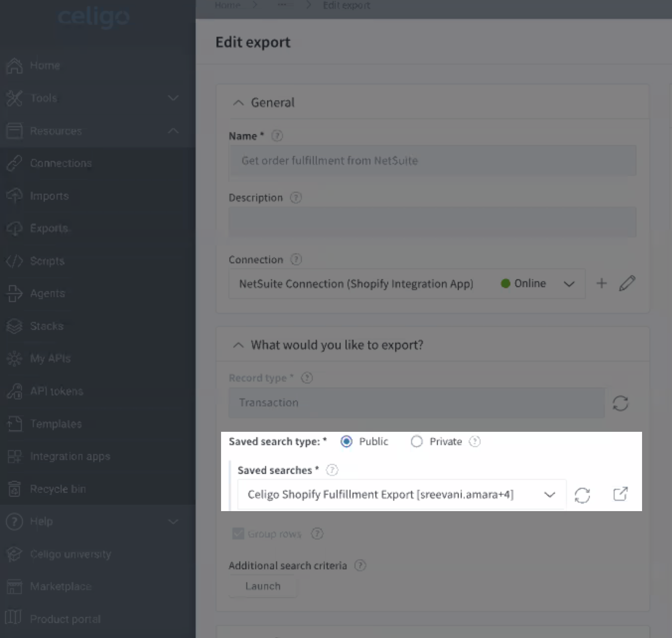Viewport: 672px width, 638px height.
Task: Click the Home breadcrumb link
Action: coord(228,5)
